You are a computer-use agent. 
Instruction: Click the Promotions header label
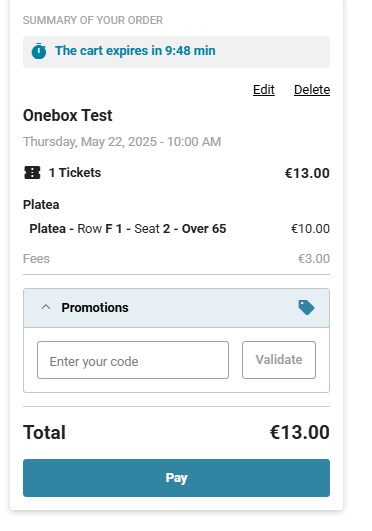click(x=95, y=307)
